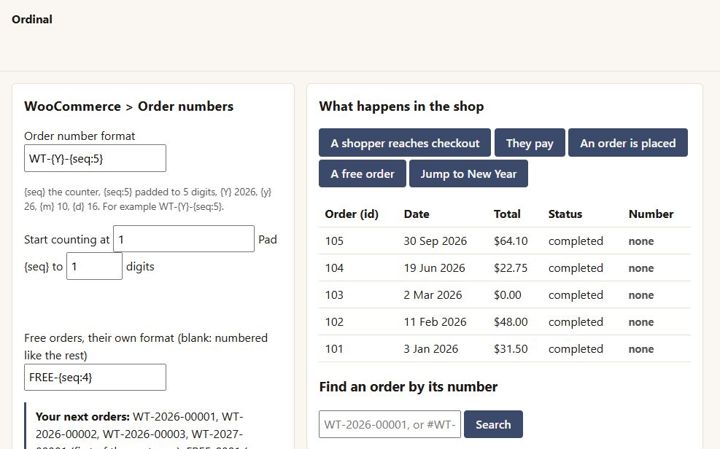Focus the 'Start counting at' field

pos(184,239)
